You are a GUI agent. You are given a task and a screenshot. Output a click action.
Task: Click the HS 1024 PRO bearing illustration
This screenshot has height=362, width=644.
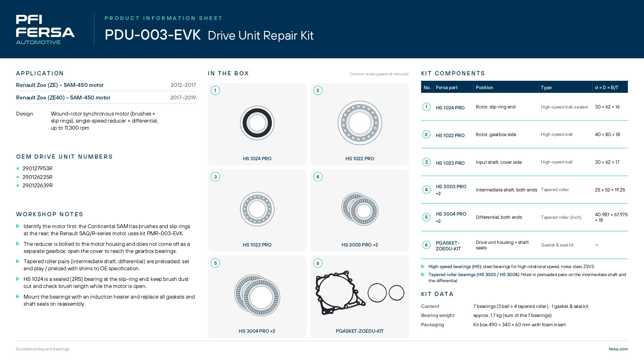(x=257, y=123)
